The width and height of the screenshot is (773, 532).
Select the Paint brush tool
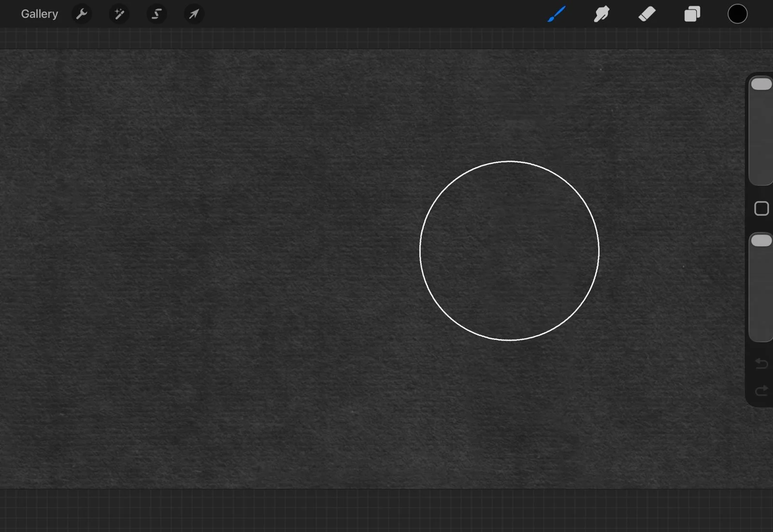[557, 14]
